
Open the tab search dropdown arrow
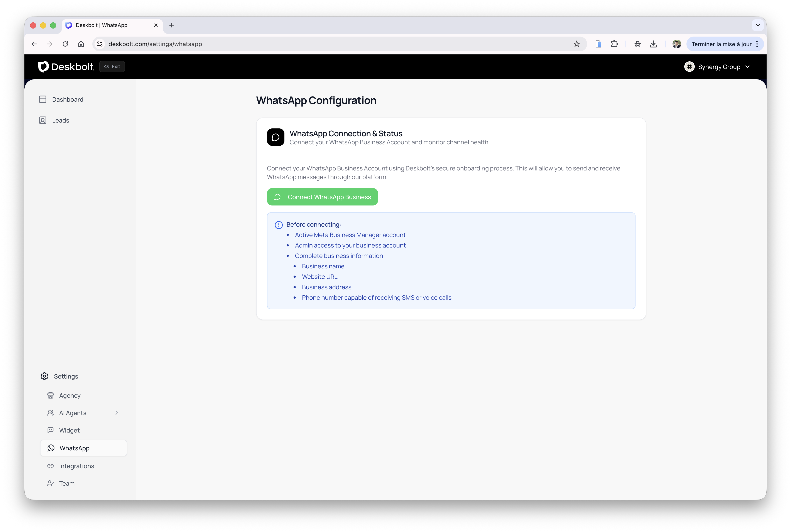click(757, 25)
